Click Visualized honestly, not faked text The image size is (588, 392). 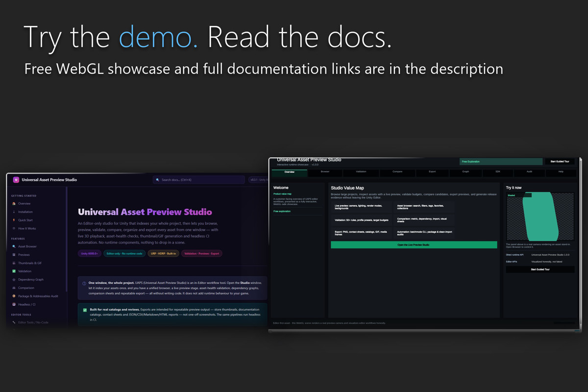point(547,262)
